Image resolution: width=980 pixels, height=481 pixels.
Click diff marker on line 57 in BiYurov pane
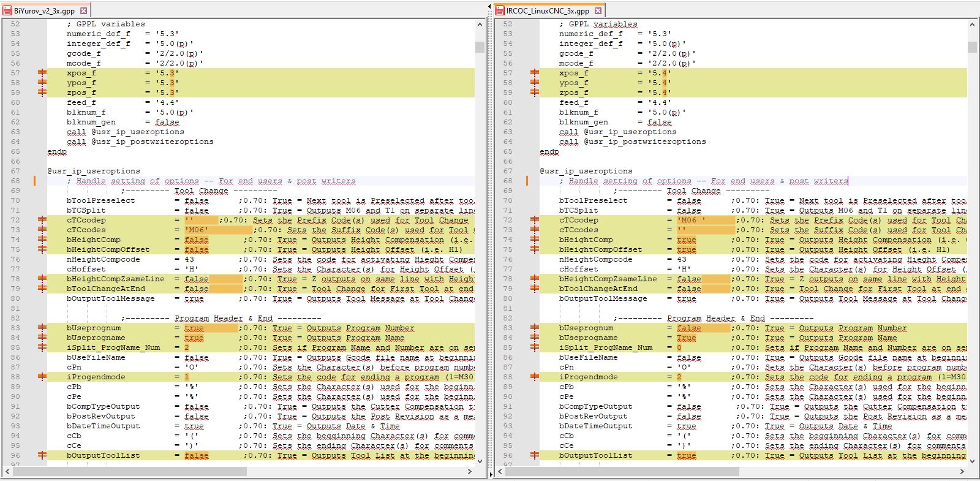(x=42, y=73)
